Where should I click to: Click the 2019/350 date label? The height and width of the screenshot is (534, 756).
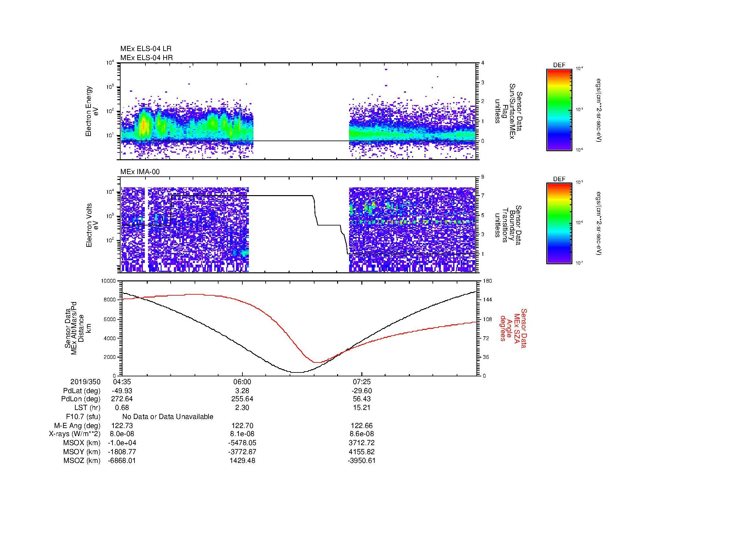click(x=85, y=382)
